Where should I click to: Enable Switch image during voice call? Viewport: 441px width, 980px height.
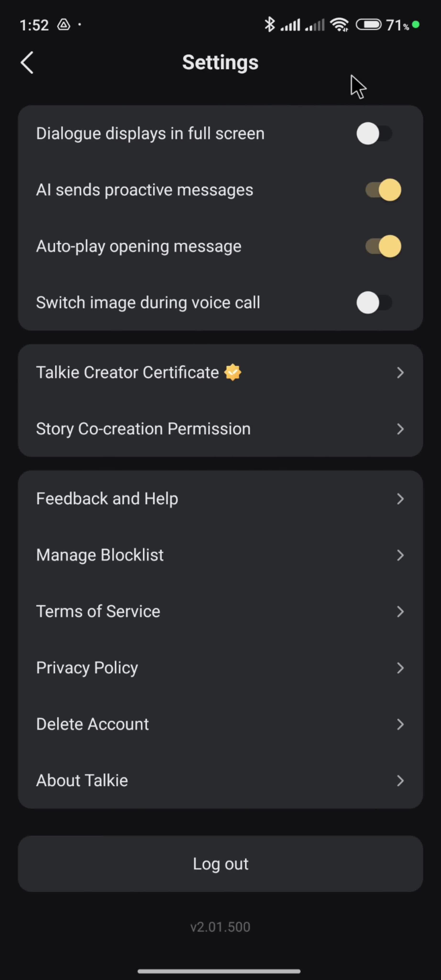click(x=375, y=303)
